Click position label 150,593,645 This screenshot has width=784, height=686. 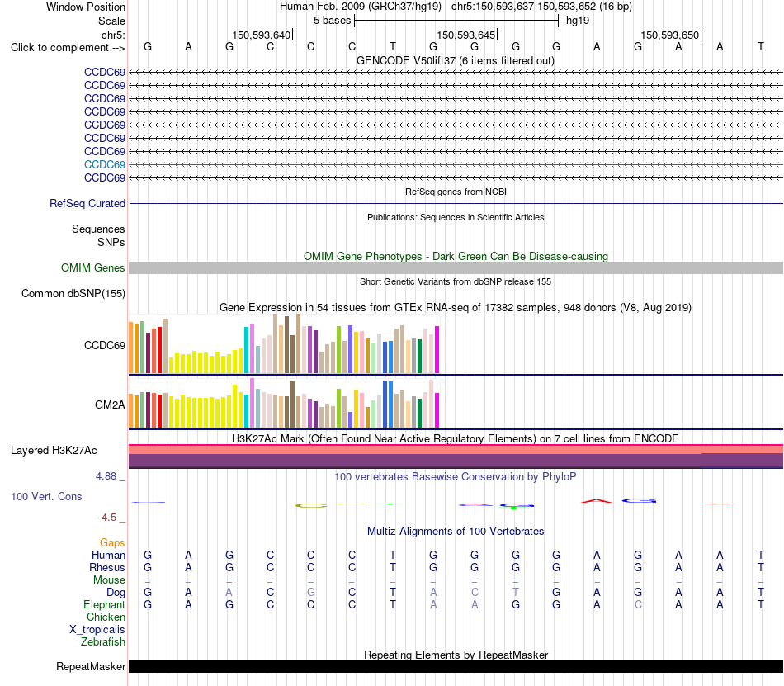pyautogui.click(x=465, y=35)
